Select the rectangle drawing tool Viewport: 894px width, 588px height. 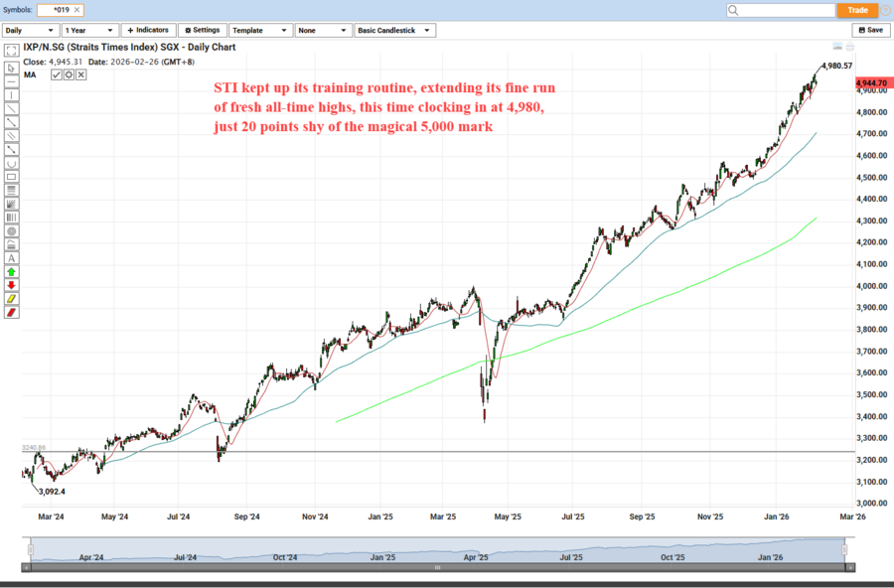[11, 176]
